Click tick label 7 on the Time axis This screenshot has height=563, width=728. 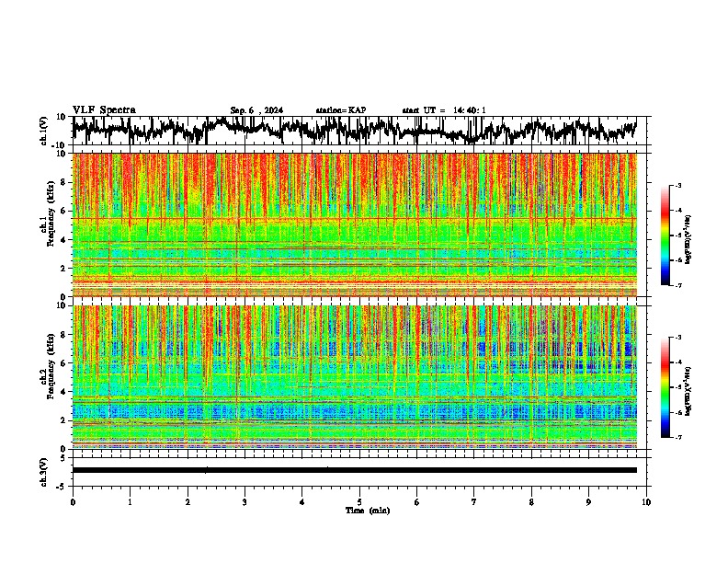474,502
